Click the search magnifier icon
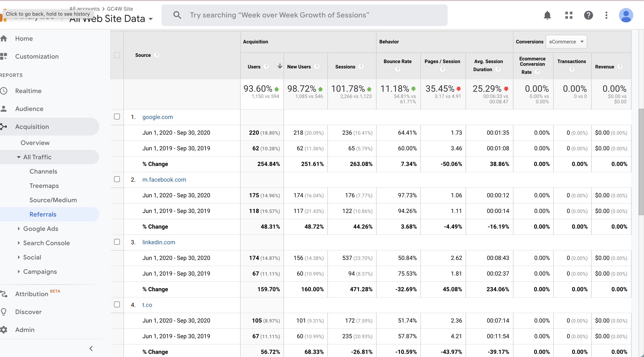Viewport: 644px width, 357px height. (177, 15)
